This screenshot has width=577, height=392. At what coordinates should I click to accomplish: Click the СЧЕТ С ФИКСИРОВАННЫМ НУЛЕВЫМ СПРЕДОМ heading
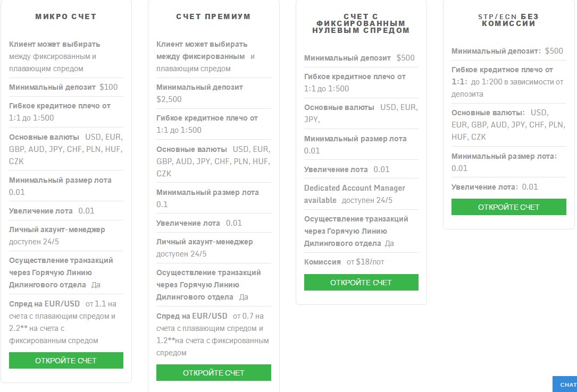tap(361, 23)
